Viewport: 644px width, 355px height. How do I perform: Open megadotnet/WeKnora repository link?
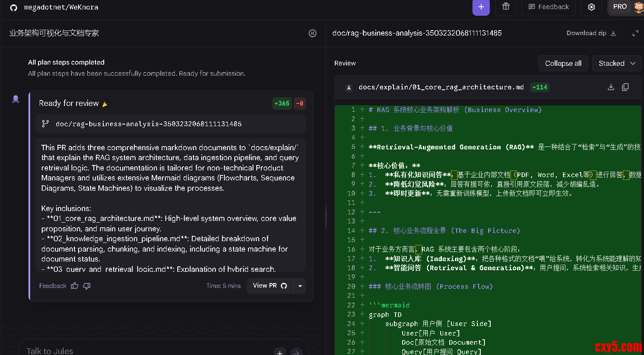coord(61,7)
